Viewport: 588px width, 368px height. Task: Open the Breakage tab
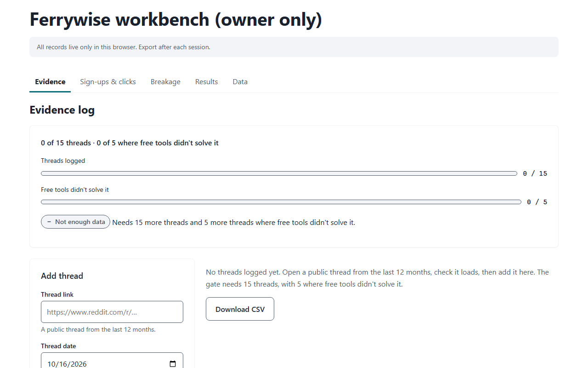pos(165,82)
